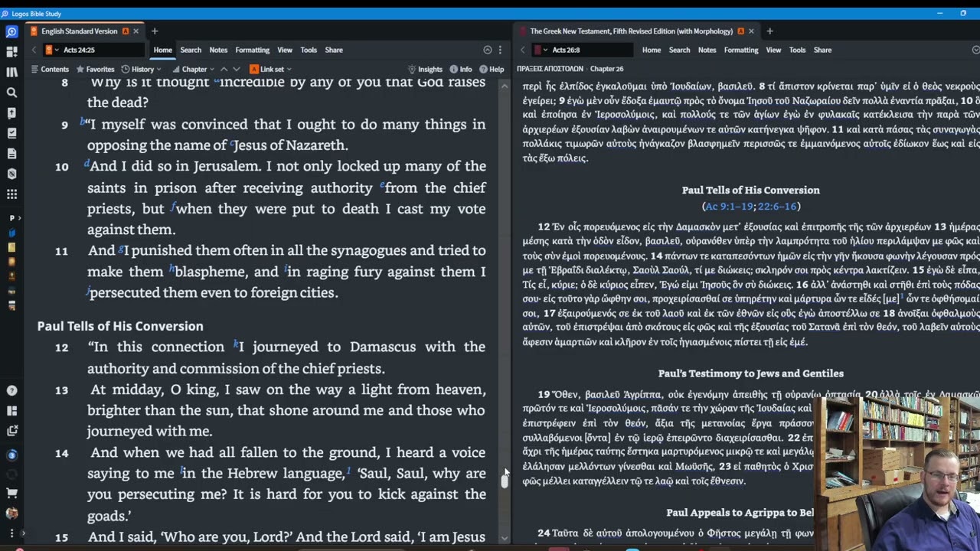Toggle Favorites star for ESV
980x551 pixels.
tap(95, 69)
